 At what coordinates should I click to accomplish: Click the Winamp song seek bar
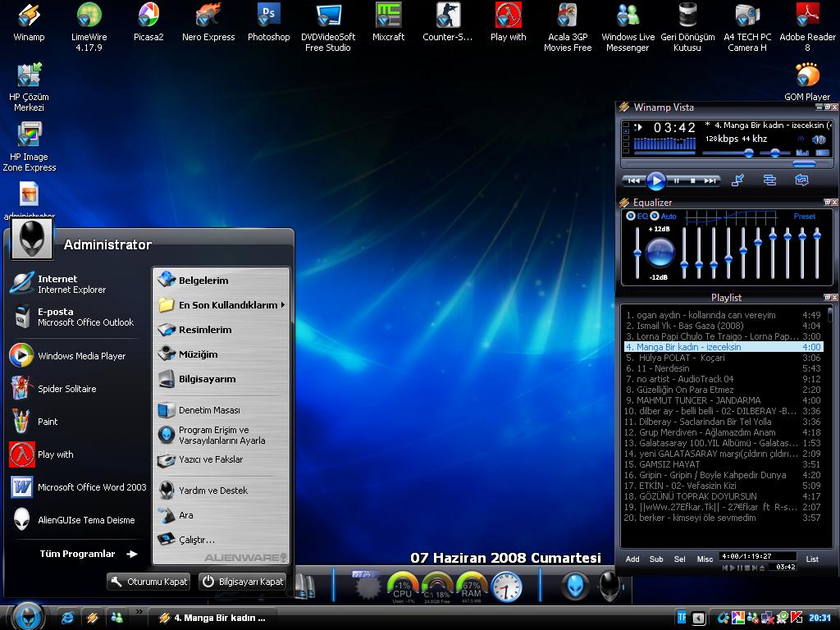[727, 163]
